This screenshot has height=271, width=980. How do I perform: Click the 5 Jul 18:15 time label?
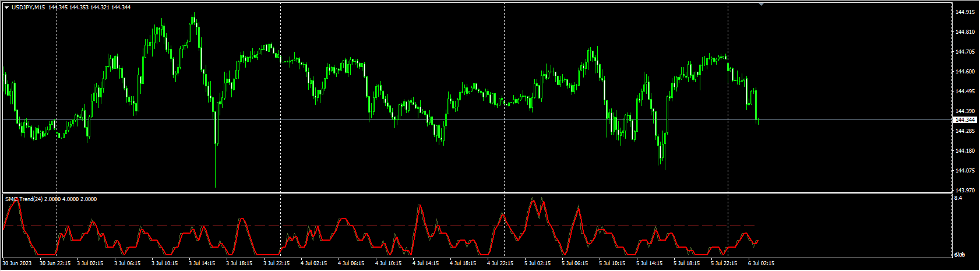click(x=688, y=263)
